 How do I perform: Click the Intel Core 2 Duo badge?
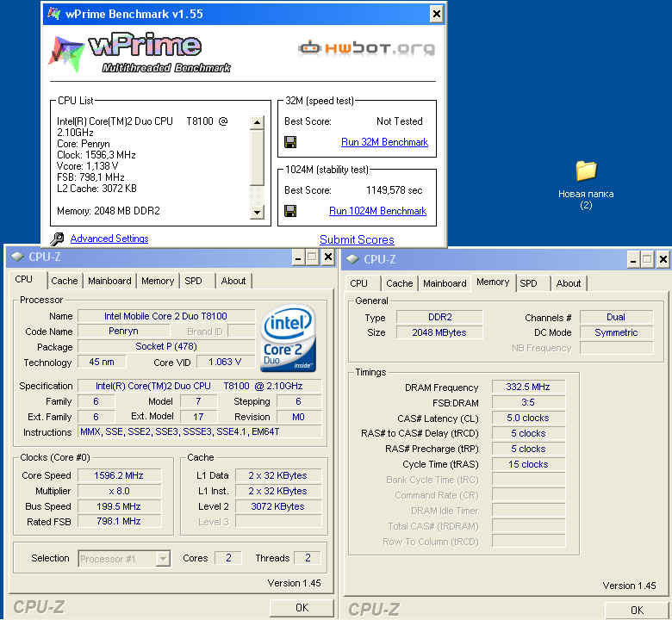point(288,338)
